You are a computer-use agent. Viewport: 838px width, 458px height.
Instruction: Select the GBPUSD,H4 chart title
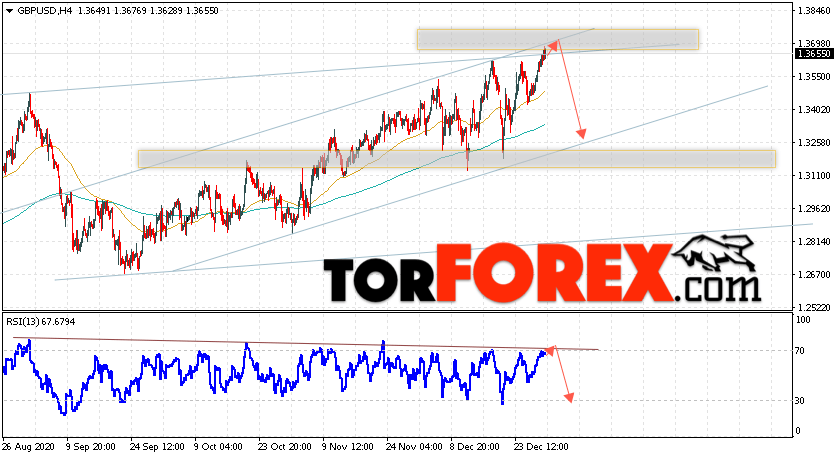44,11
